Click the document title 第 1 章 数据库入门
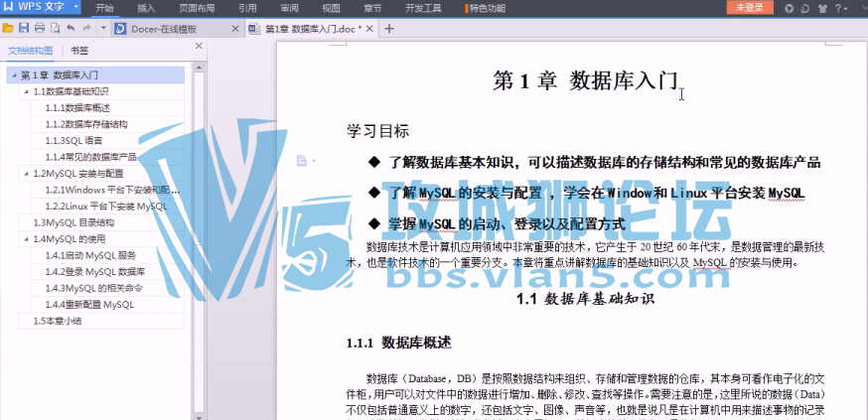 (x=585, y=80)
